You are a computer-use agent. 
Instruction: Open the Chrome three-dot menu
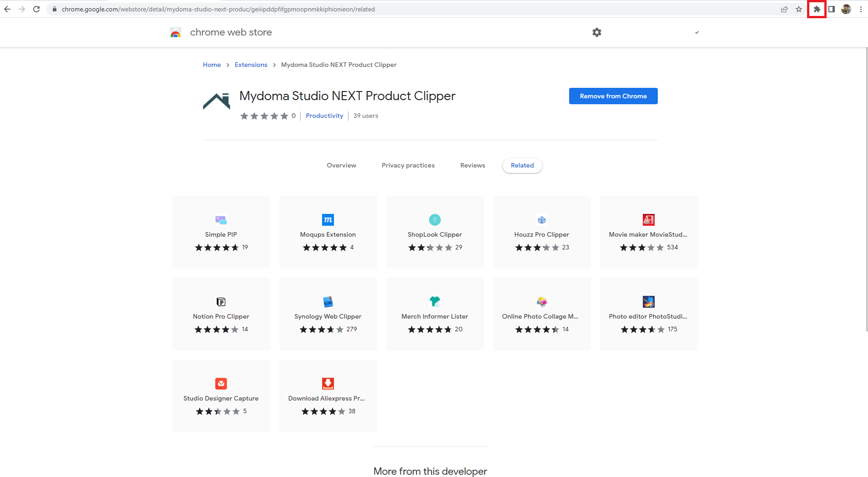861,9
